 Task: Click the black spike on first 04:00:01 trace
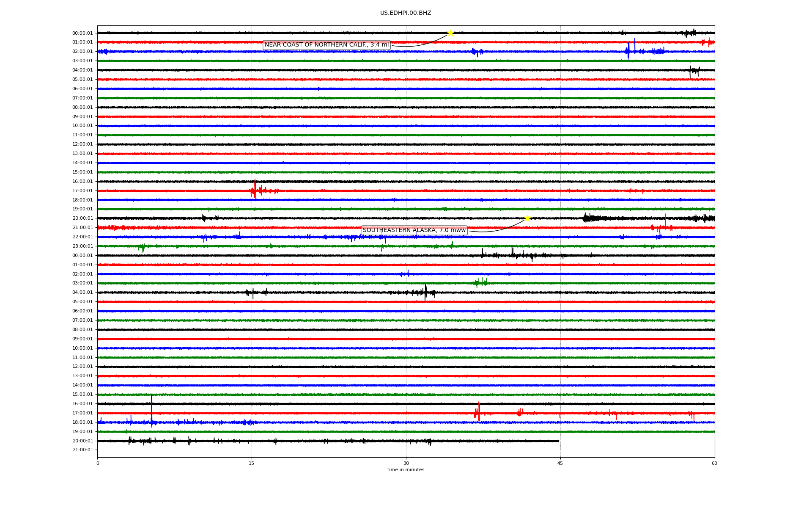691,71
